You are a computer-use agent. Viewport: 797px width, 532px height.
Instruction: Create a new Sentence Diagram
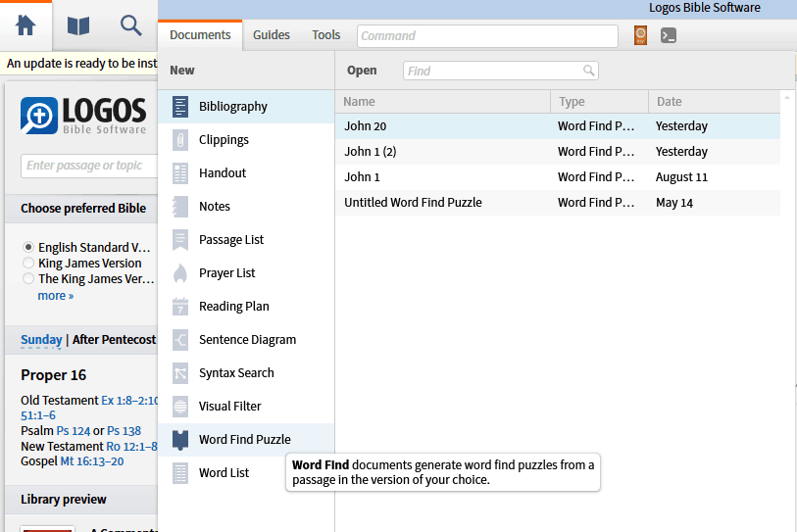[247, 340]
